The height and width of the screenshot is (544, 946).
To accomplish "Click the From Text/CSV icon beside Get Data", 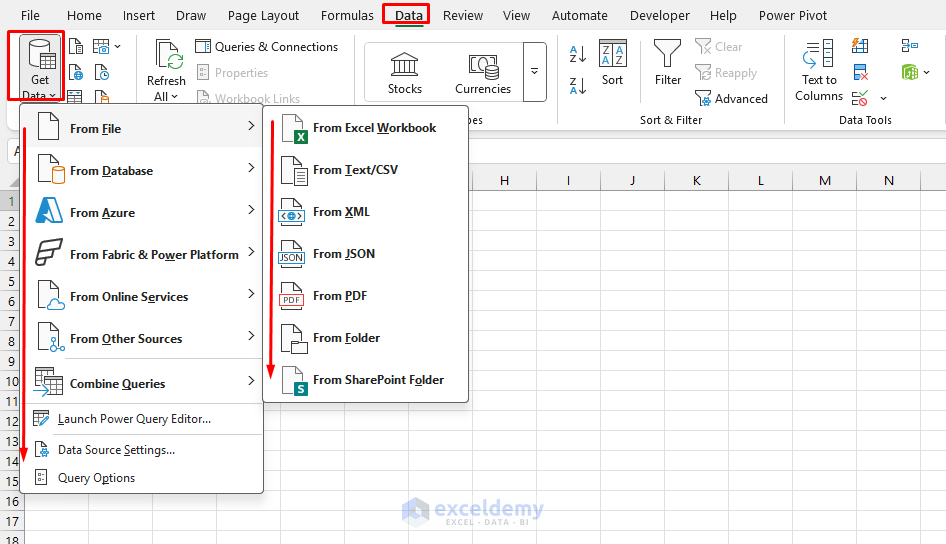I will pos(76,46).
